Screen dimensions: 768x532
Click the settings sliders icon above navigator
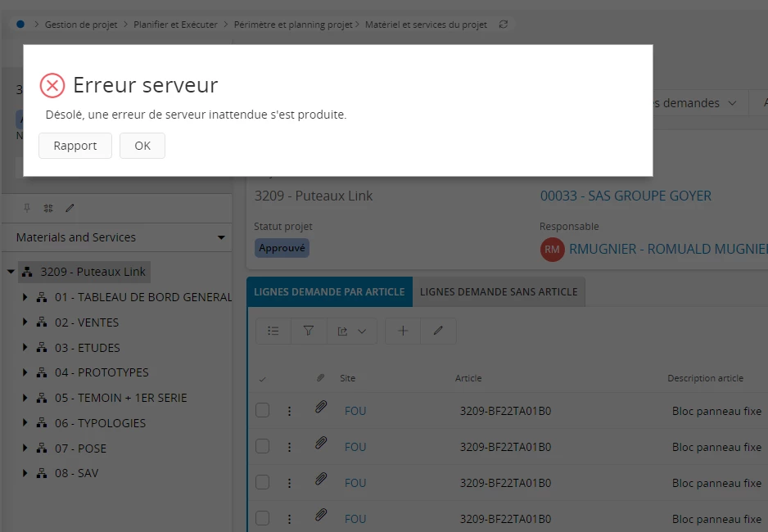[48, 208]
